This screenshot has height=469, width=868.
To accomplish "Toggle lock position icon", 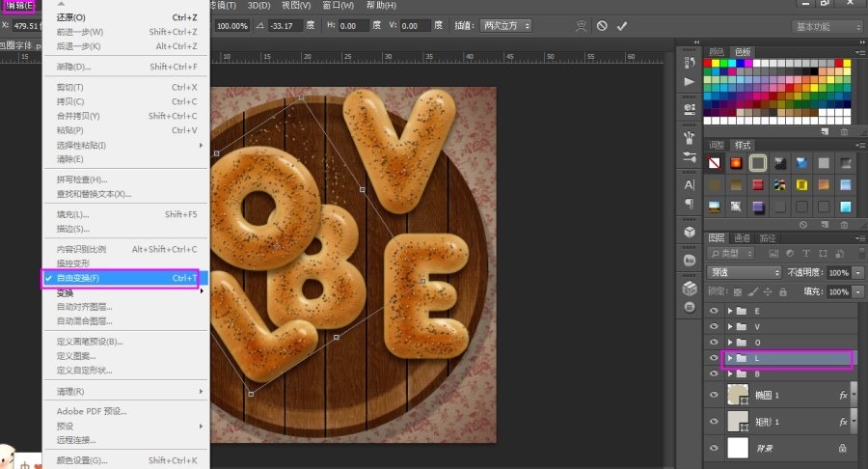I will 768,291.
